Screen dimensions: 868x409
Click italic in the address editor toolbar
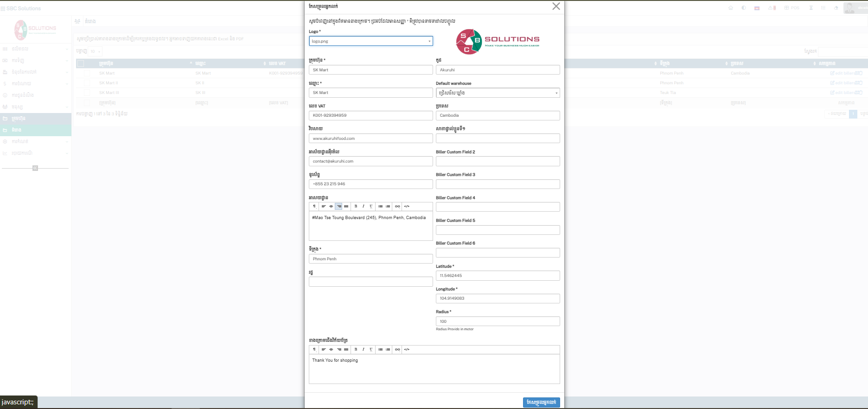tap(363, 207)
